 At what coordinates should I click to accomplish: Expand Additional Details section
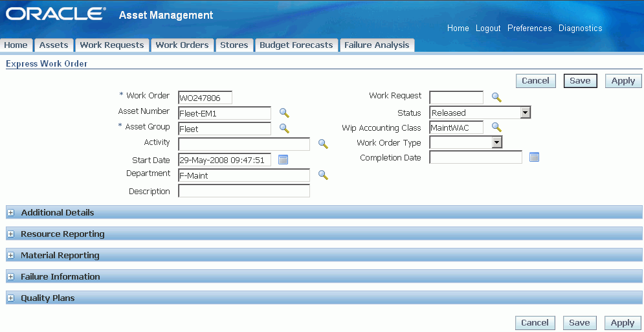(10, 213)
